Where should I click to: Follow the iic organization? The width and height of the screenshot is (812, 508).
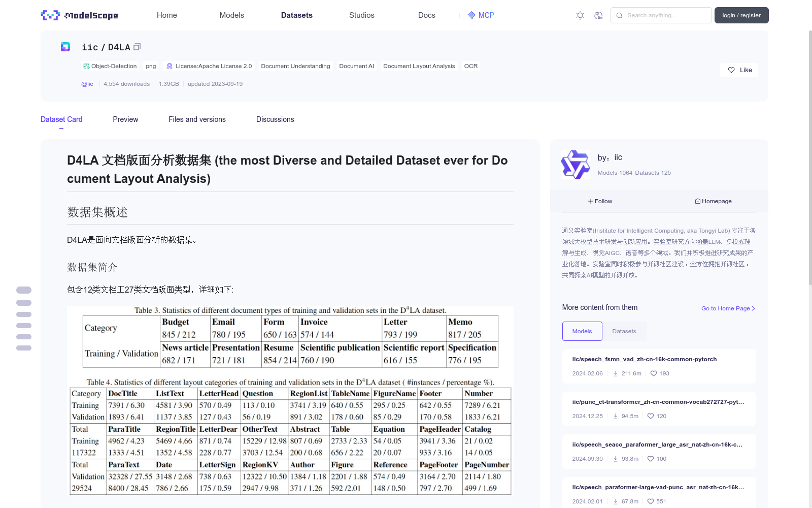point(600,201)
